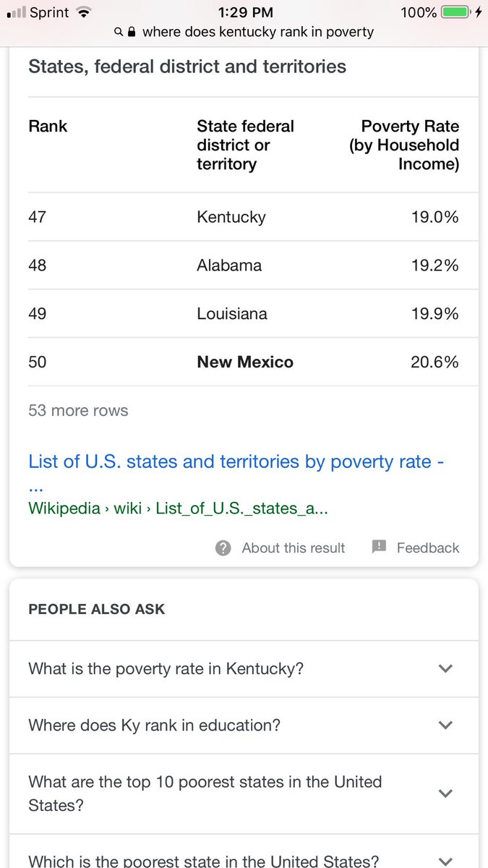Screen dimensions: 488x868
Task: Click the green Wikipedia breadcrumb URL
Action: click(x=178, y=508)
